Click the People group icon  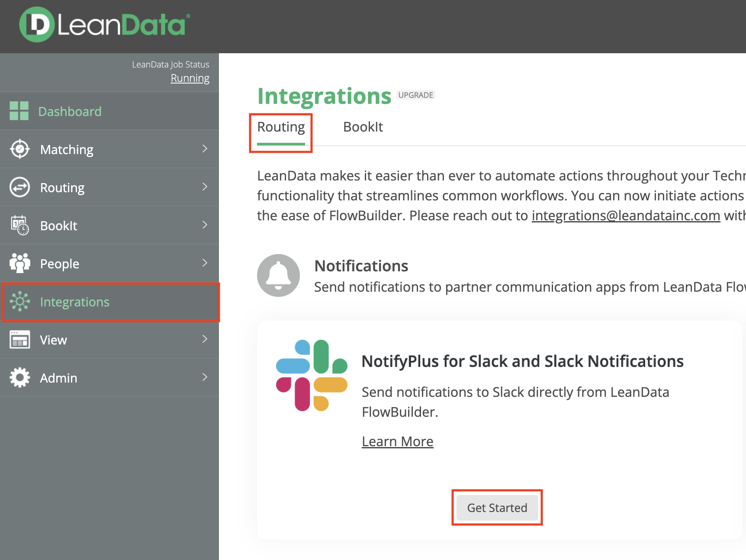tap(20, 263)
